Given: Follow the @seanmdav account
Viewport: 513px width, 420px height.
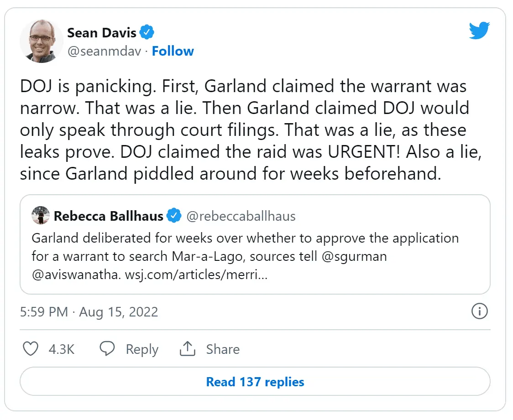Looking at the screenshot, I should (x=173, y=51).
